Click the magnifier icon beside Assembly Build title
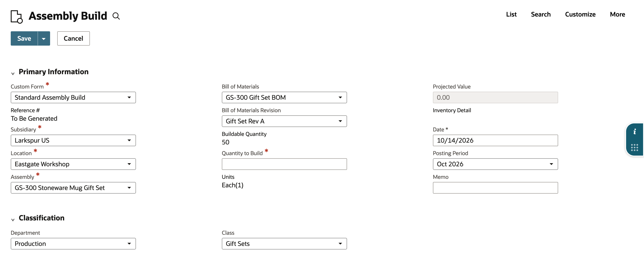 pos(116,16)
